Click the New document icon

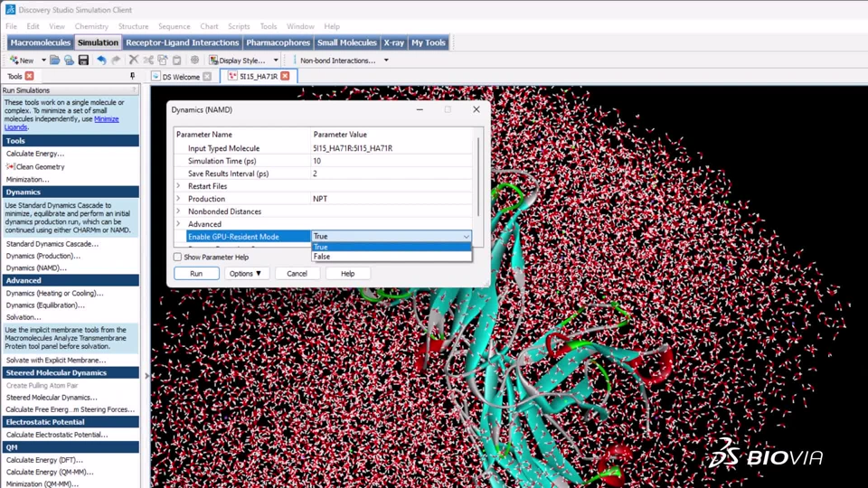tap(14, 61)
